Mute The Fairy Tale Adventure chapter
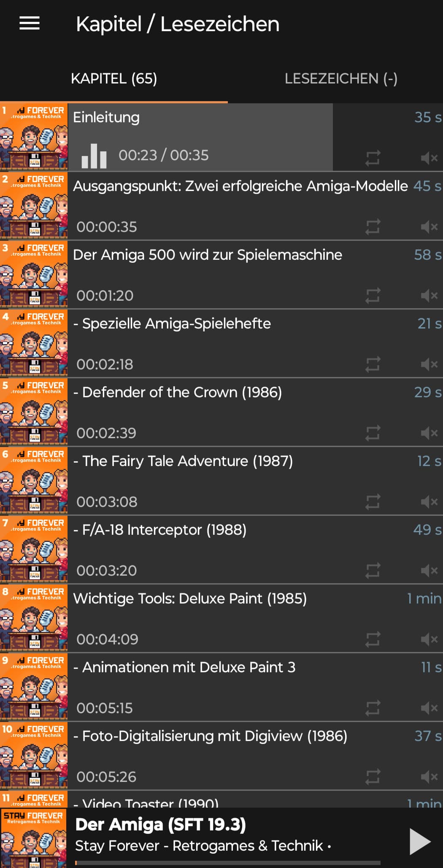 (429, 502)
